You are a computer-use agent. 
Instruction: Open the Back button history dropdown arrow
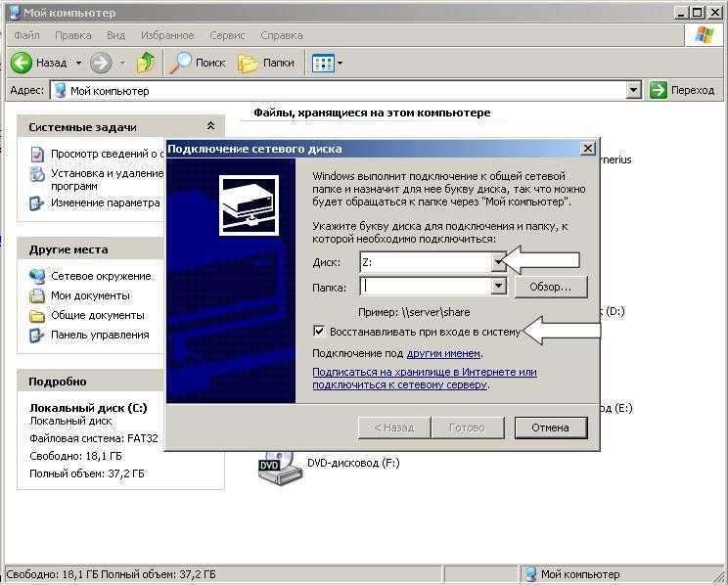[x=78, y=63]
